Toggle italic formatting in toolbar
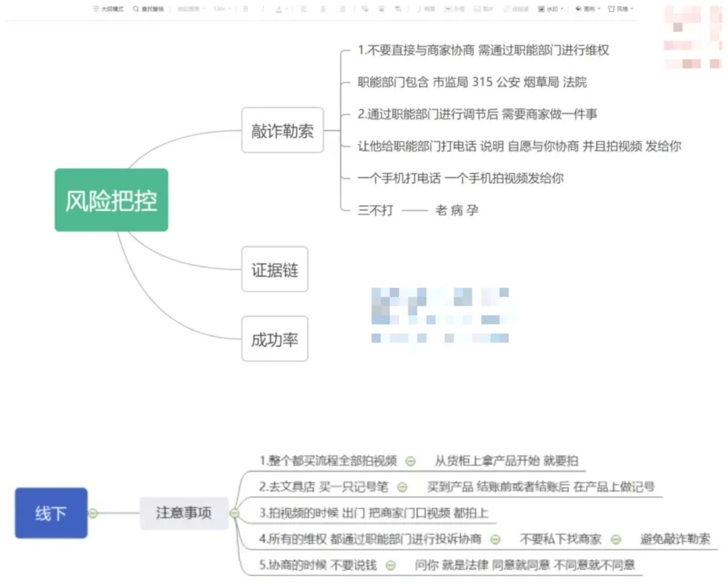Viewport: 728px width, 585px height. [x=263, y=9]
